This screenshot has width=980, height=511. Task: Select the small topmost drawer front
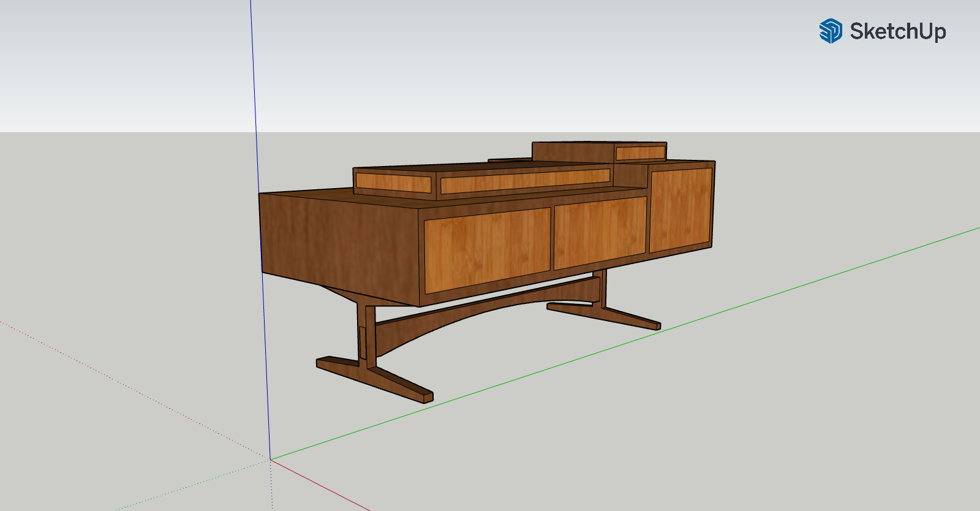click(641, 153)
